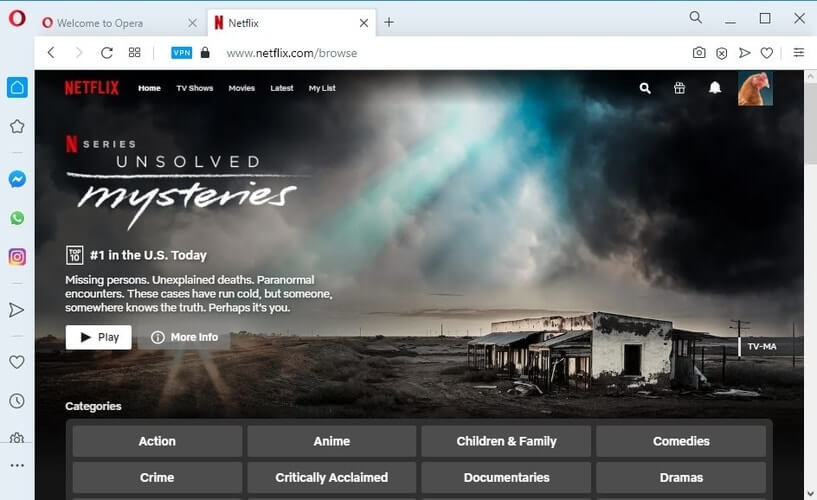Screen dimensions: 817x500
Task: Open Easy Setup settings sliders icon
Action: click(798, 53)
